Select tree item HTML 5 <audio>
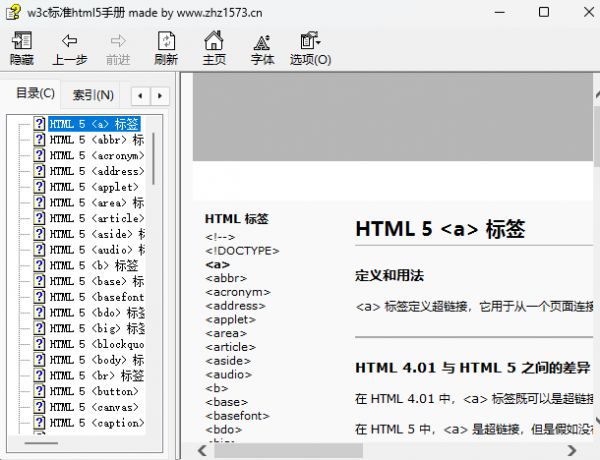 (x=97, y=250)
